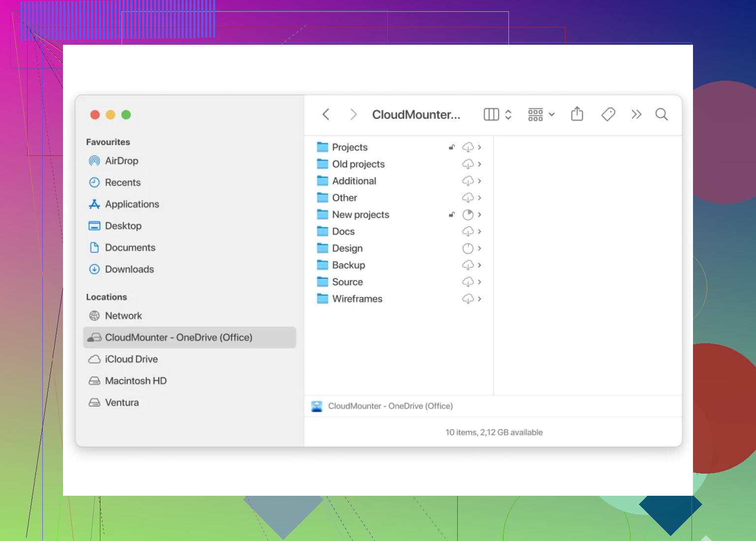
Task: Click the Share toolbar icon
Action: click(577, 114)
